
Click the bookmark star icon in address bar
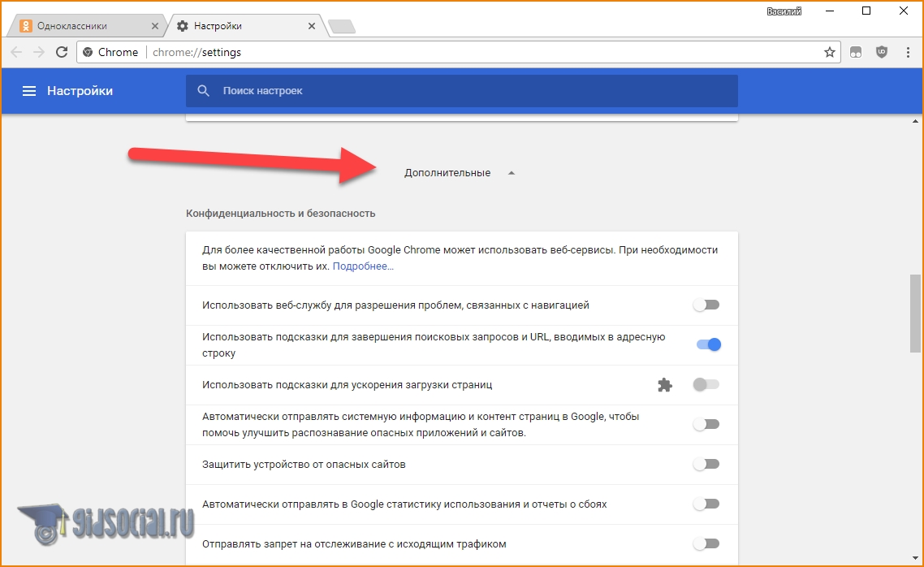[x=829, y=52]
